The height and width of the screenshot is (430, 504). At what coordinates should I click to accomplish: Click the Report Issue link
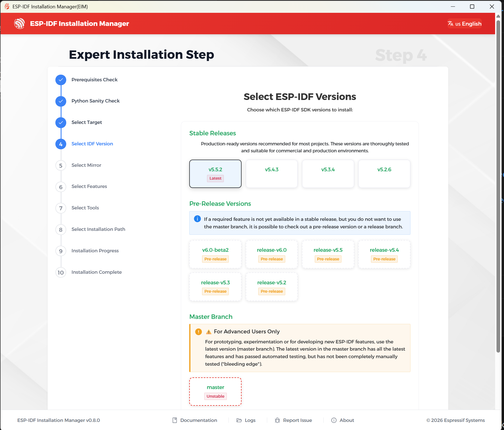pos(293,420)
